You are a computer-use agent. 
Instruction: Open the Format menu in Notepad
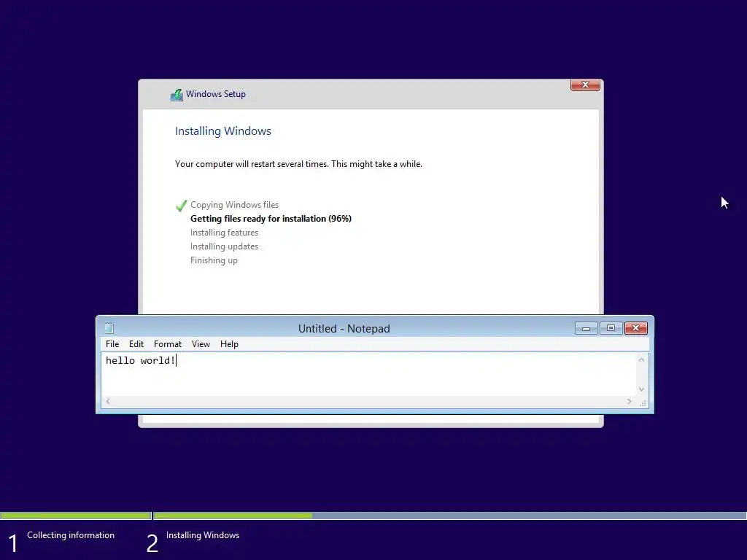point(167,344)
